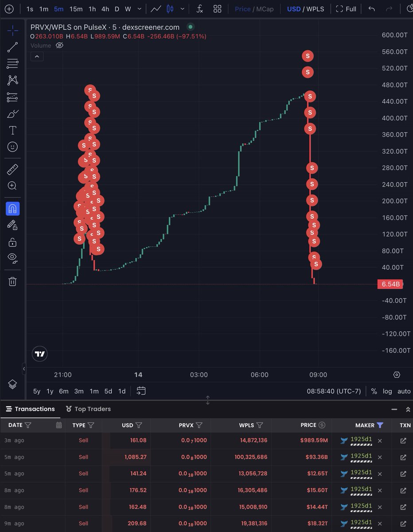Select the ruler measure tool
413x532 pixels.
tap(12, 169)
